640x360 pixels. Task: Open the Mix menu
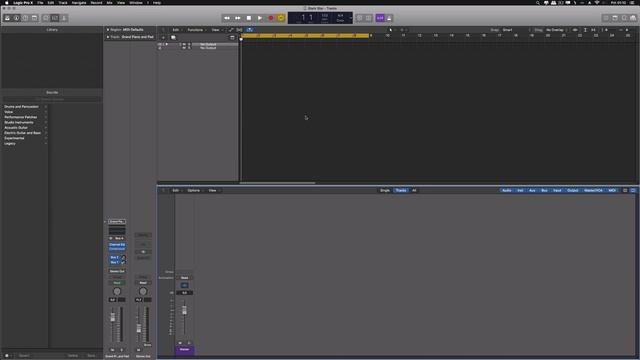pos(109,2)
